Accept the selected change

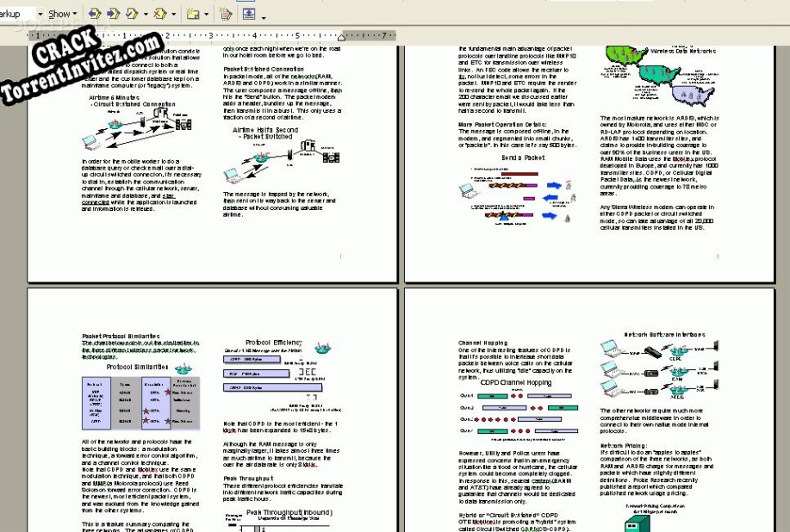point(132,14)
